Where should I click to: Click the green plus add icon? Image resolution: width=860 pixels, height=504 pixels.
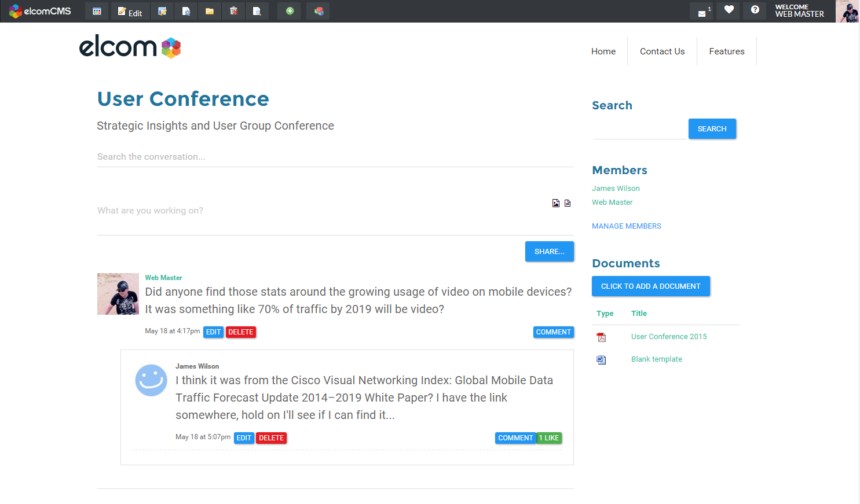290,11
